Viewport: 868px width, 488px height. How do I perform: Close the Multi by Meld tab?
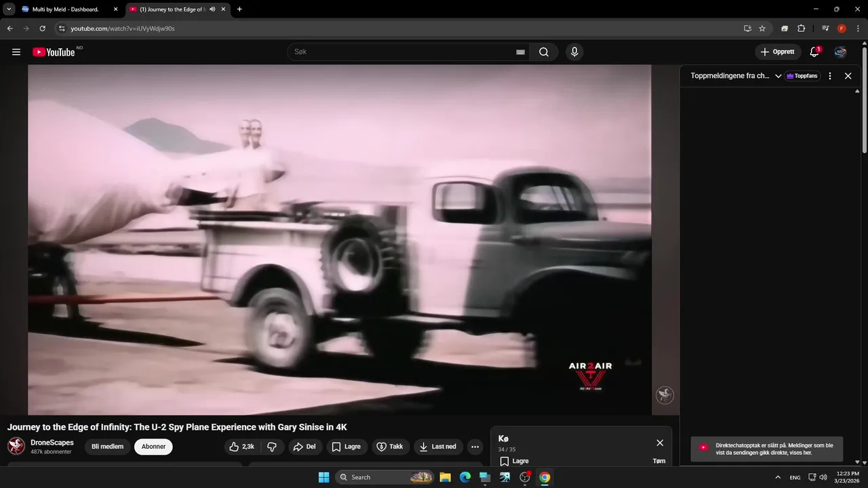115,9
